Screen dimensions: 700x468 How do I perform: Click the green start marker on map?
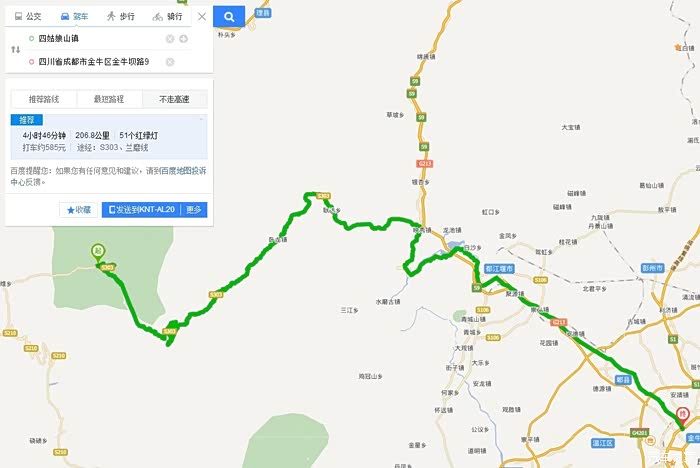pyautogui.click(x=98, y=253)
